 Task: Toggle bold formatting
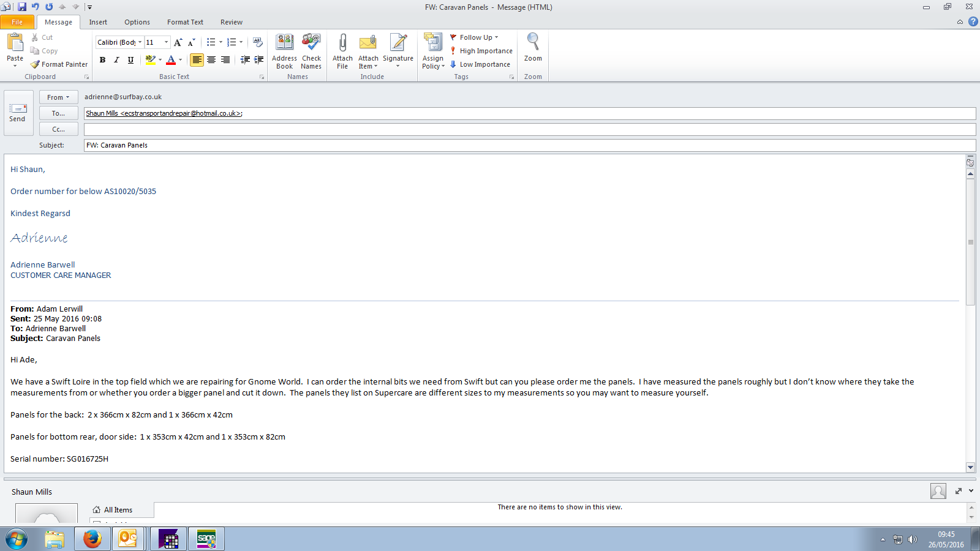coord(102,60)
